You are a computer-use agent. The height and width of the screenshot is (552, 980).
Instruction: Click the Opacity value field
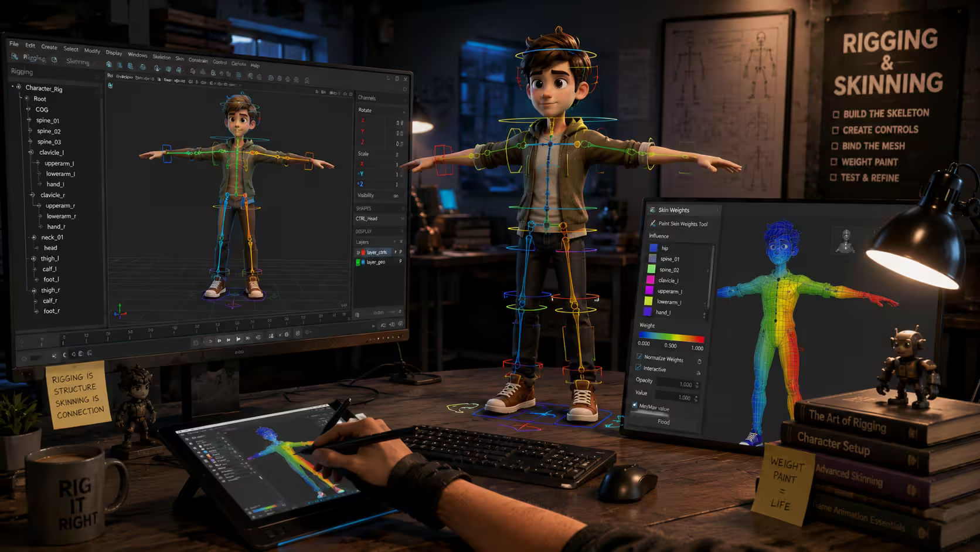(677, 384)
